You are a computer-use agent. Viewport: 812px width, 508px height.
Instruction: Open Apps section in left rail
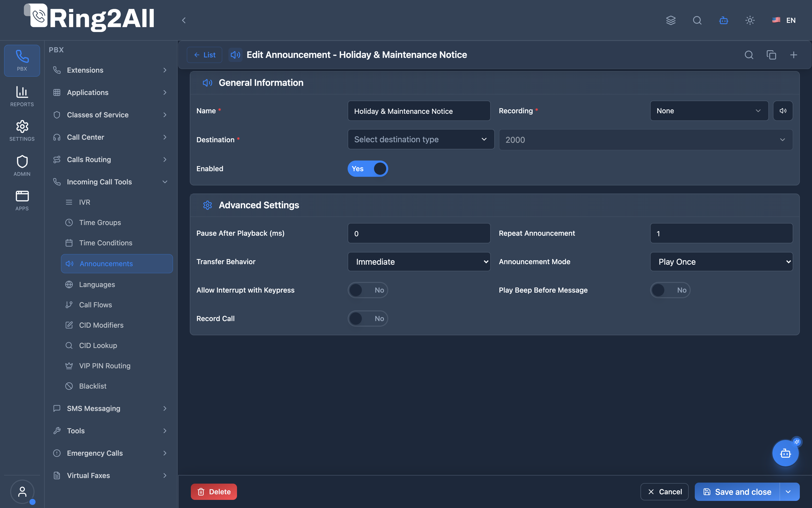[x=22, y=200]
